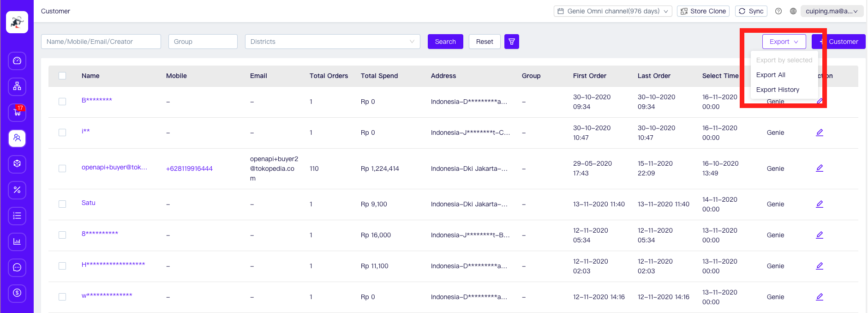The height and width of the screenshot is (313, 868).
Task: Click the Search button
Action: pos(445,42)
